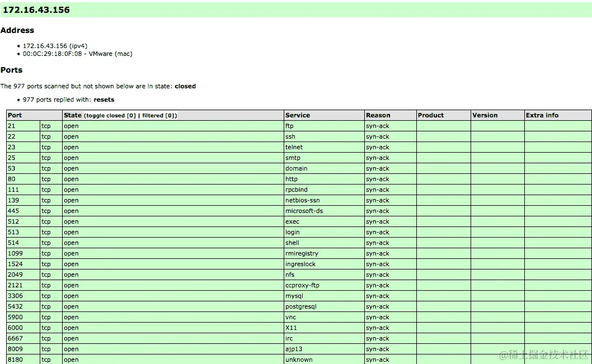The height and width of the screenshot is (364, 592).
Task: Select port number 1099 cell
Action: [x=23, y=253]
